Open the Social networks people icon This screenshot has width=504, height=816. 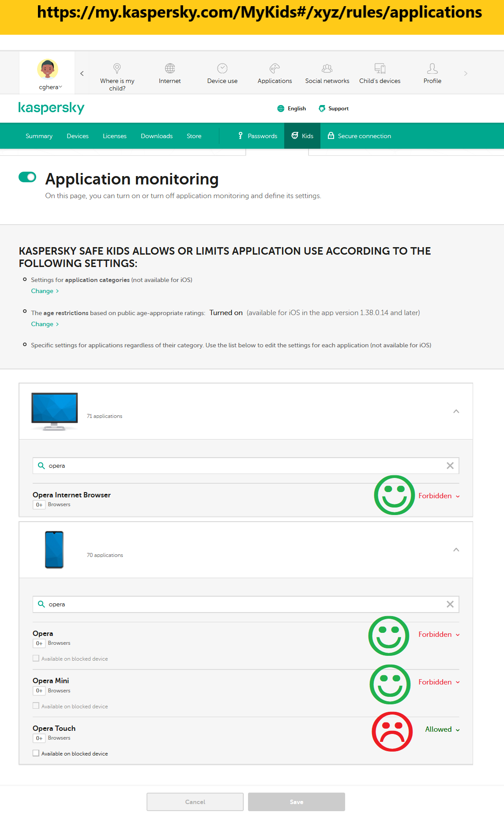[327, 68]
